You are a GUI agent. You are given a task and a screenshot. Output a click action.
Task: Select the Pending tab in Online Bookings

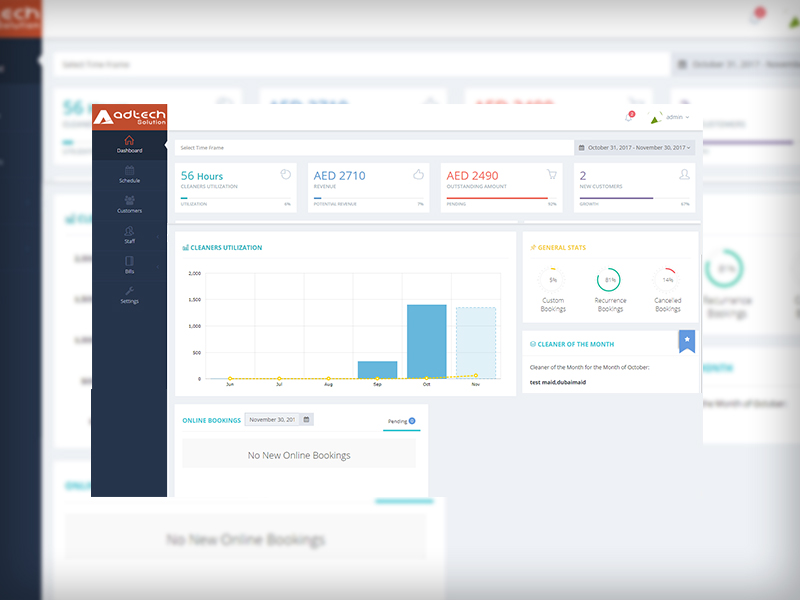tap(401, 422)
